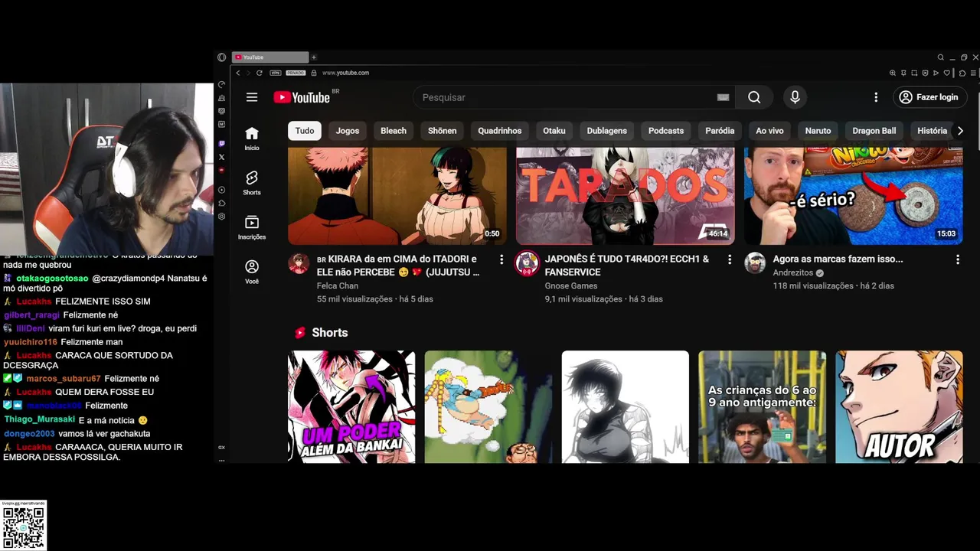The width and height of the screenshot is (980, 551).
Task: Open the Player icon in Opera sidebar
Action: pos(222,190)
